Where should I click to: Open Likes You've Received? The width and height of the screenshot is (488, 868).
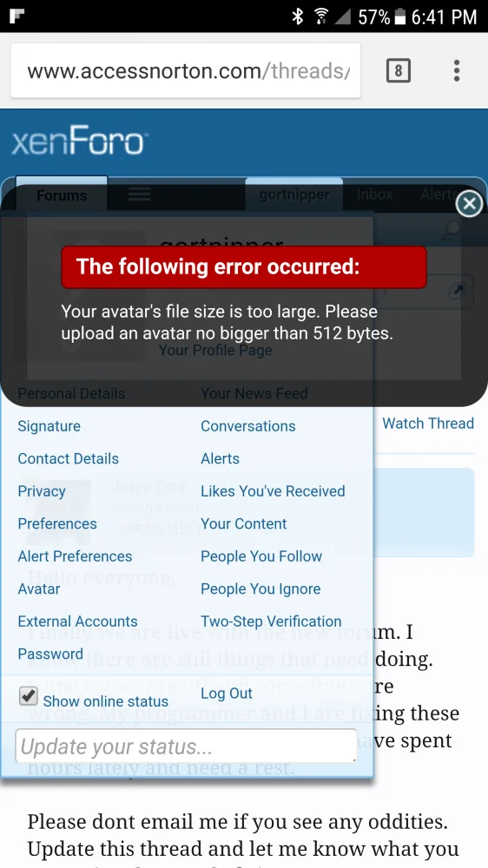coord(273,491)
